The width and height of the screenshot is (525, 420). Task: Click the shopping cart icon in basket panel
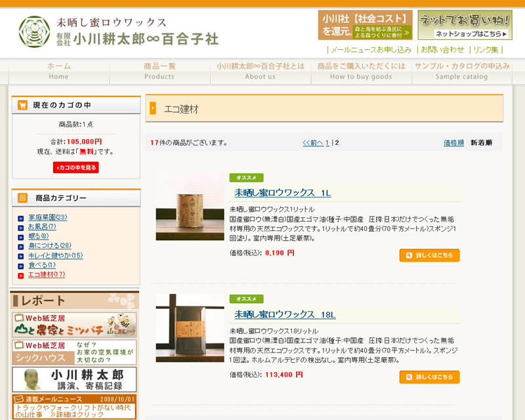[23, 105]
